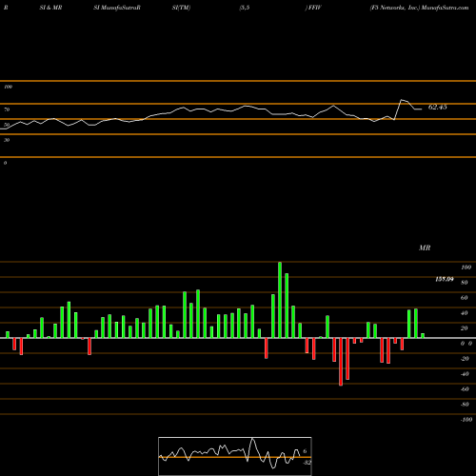Click the -20 label on MR axis
This screenshot has height=476, width=476.
coord(465,359)
